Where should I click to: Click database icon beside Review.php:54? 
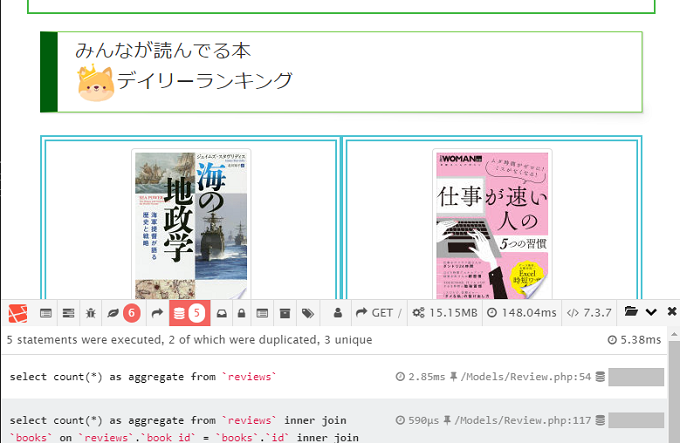click(600, 377)
